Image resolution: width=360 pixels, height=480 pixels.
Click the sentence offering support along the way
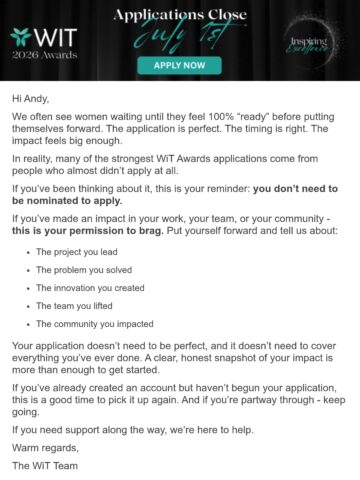(x=133, y=430)
